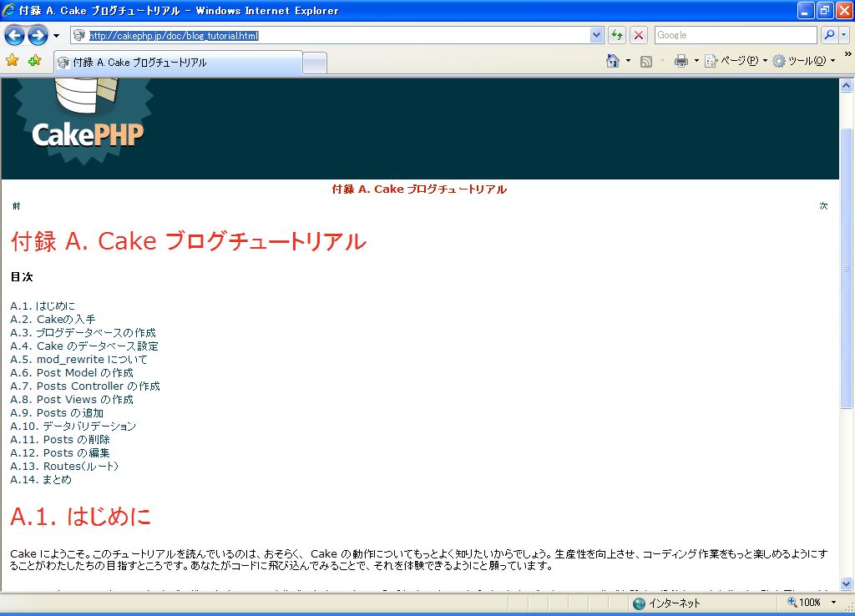This screenshot has height=616, width=855.
Task: Expand the address bar history dropdown
Action: pos(596,35)
